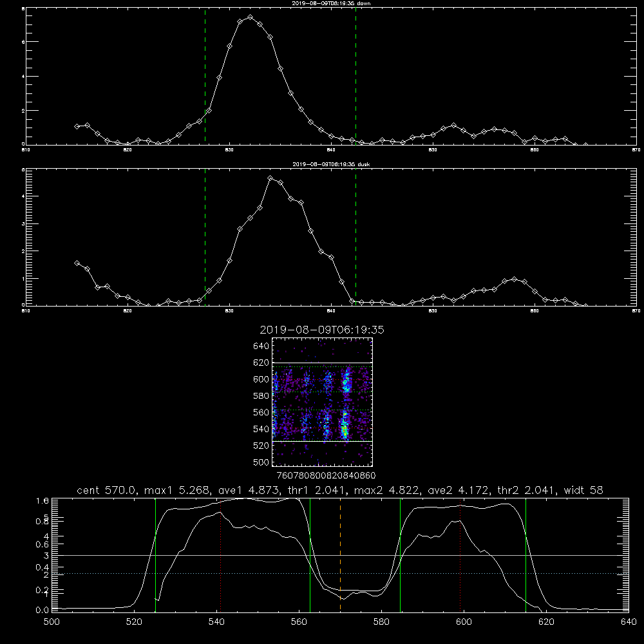
Task: Click the dusk plot title text
Action: (x=331, y=164)
